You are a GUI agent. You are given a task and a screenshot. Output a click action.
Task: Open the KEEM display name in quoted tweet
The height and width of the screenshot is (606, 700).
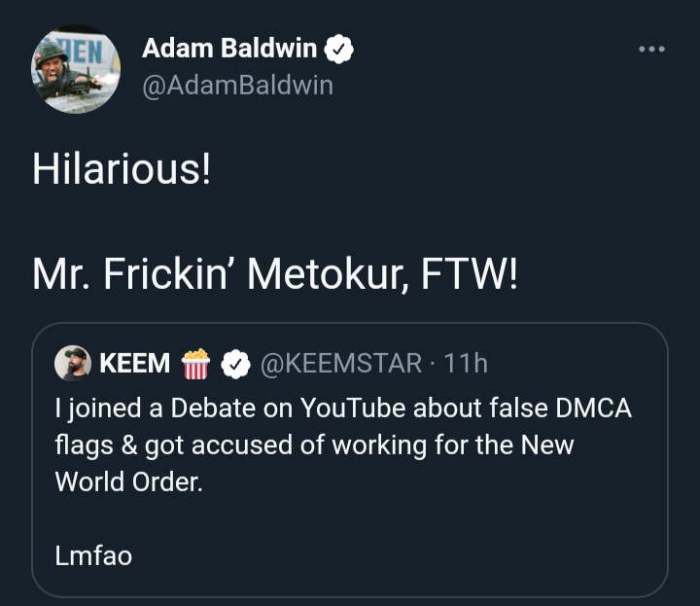135,363
